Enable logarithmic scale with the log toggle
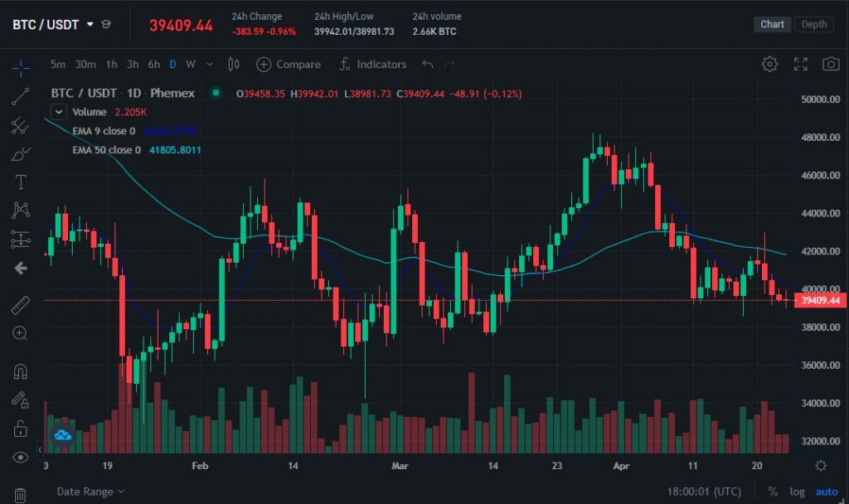This screenshot has height=504, width=849. tap(796, 492)
